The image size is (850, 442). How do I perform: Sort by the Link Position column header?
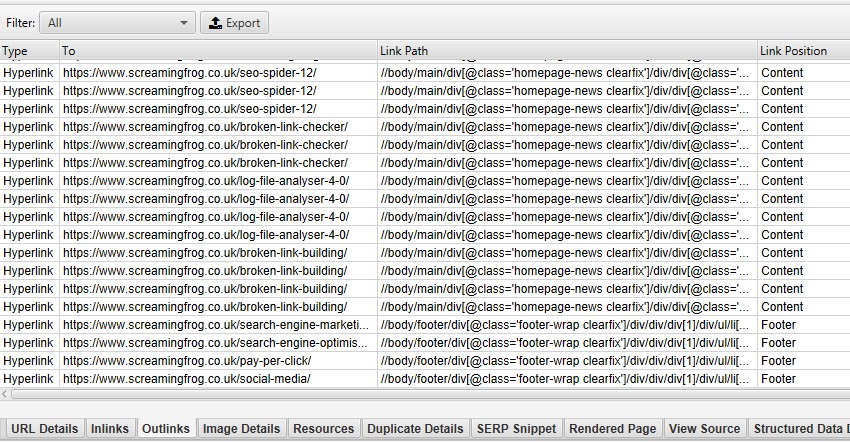[x=802, y=51]
